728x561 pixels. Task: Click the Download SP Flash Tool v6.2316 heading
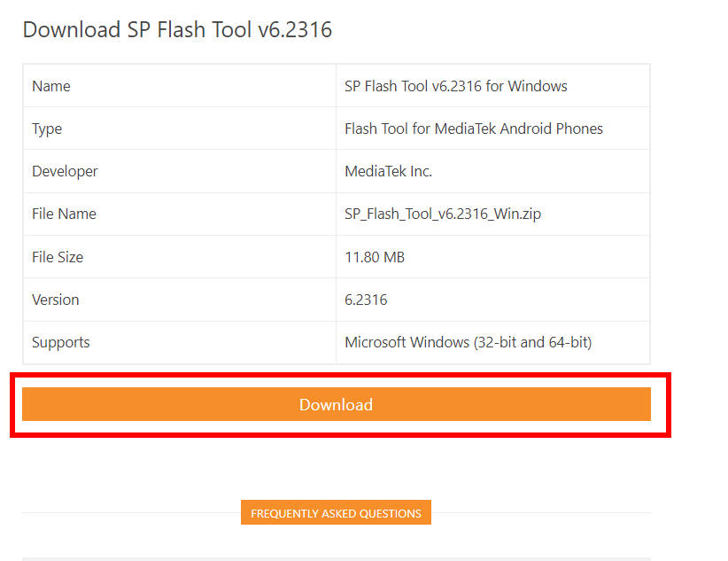pos(177,30)
